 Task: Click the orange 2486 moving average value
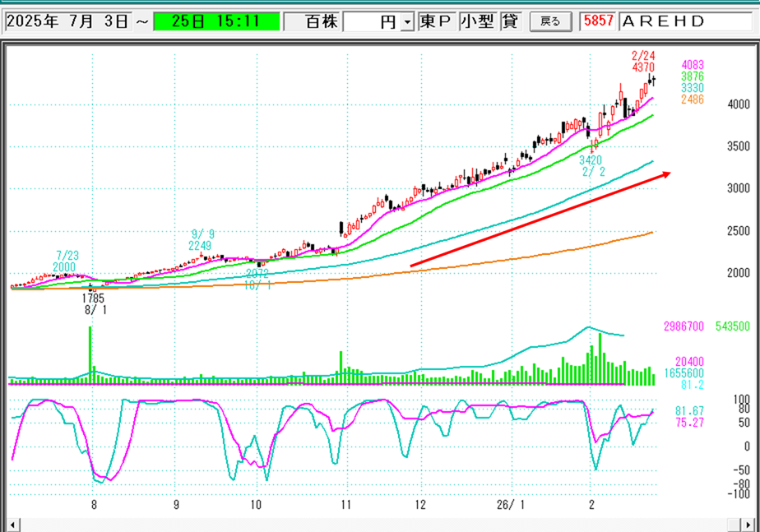[693, 99]
